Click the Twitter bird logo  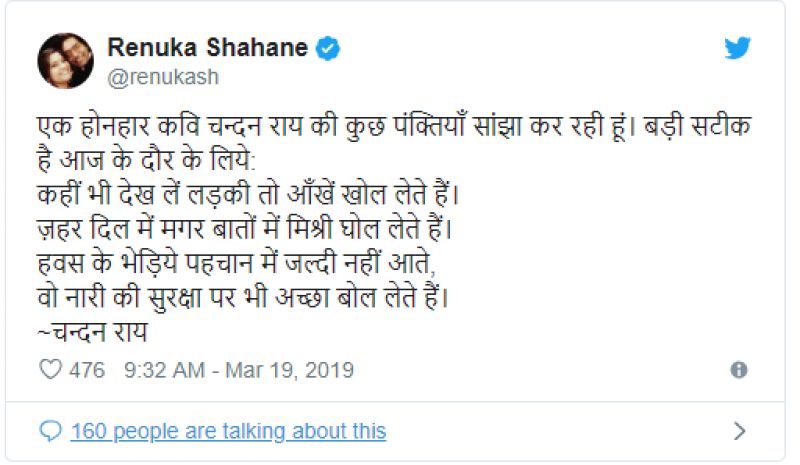tap(737, 48)
